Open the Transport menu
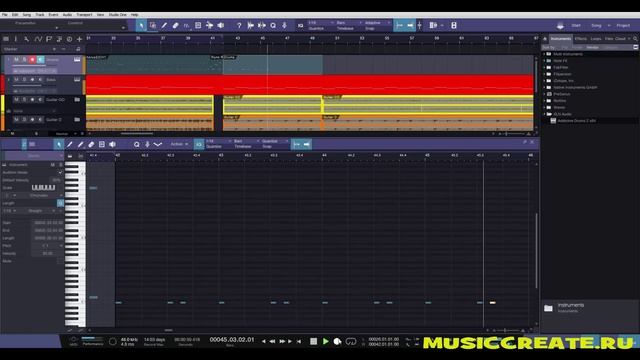Viewport: 640px width, 360px height. (84, 15)
